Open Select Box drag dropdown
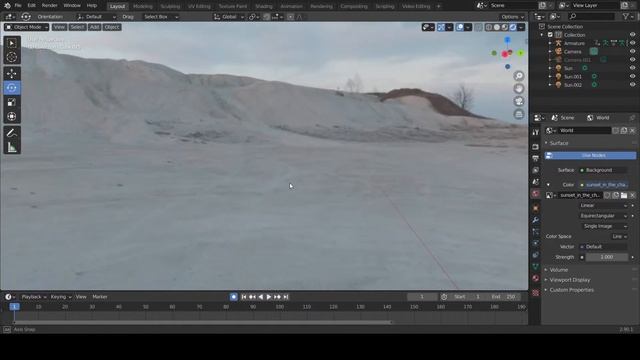640x360 pixels. pos(161,17)
